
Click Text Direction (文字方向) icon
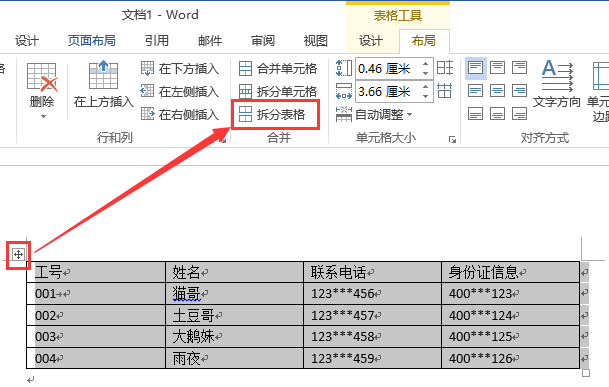[x=557, y=75]
